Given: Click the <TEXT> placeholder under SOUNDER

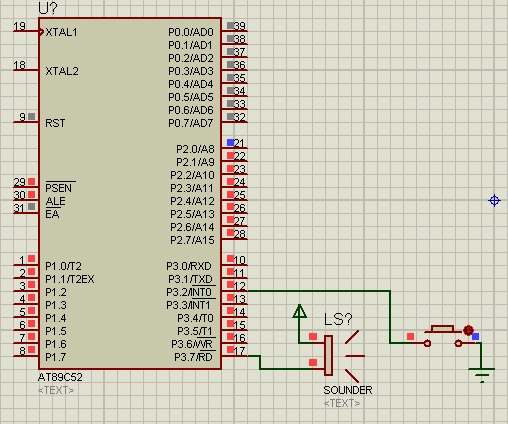Looking at the screenshot, I should click(342, 403).
